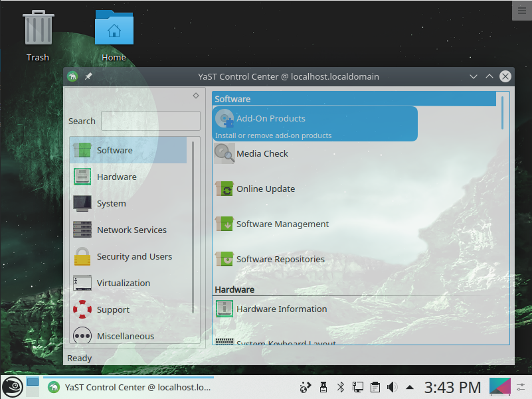Image resolution: width=532 pixels, height=399 pixels.
Task: Toggle the sidebar float diamond button
Action: click(x=196, y=96)
